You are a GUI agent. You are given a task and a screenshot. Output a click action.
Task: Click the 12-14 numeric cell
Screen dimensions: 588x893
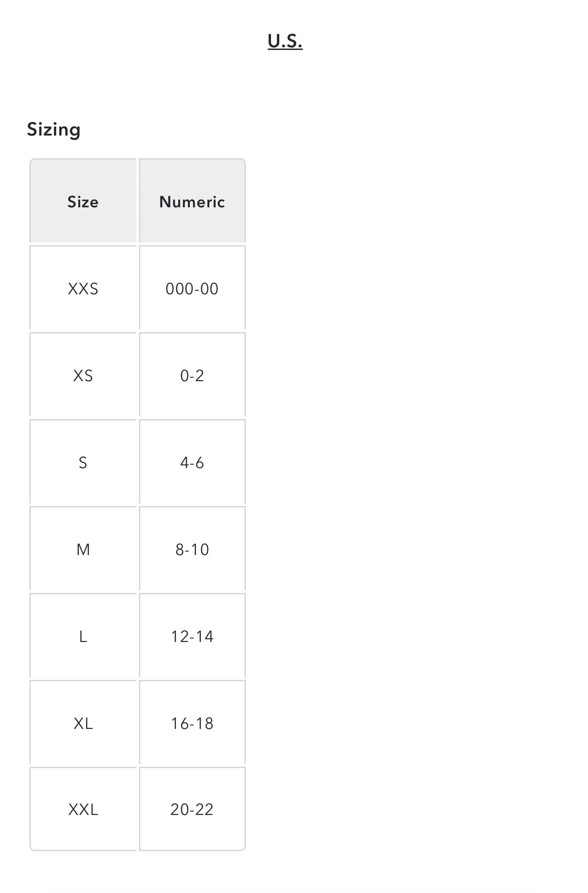(x=192, y=636)
